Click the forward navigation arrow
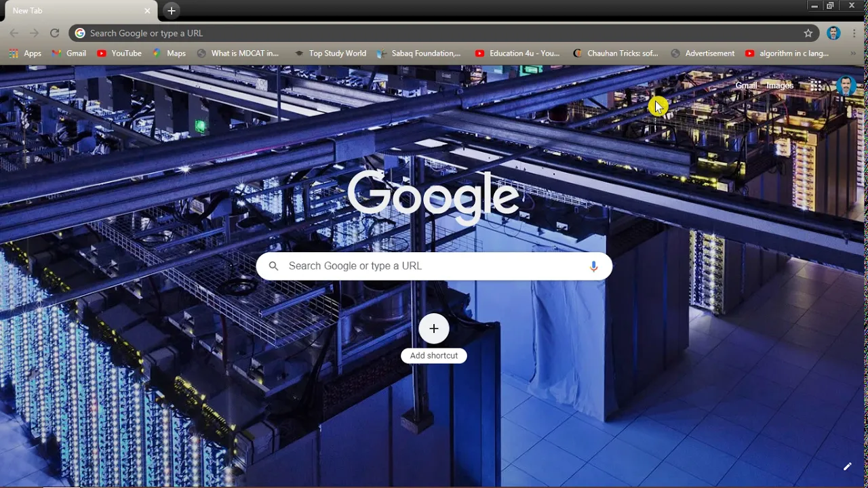 [34, 33]
